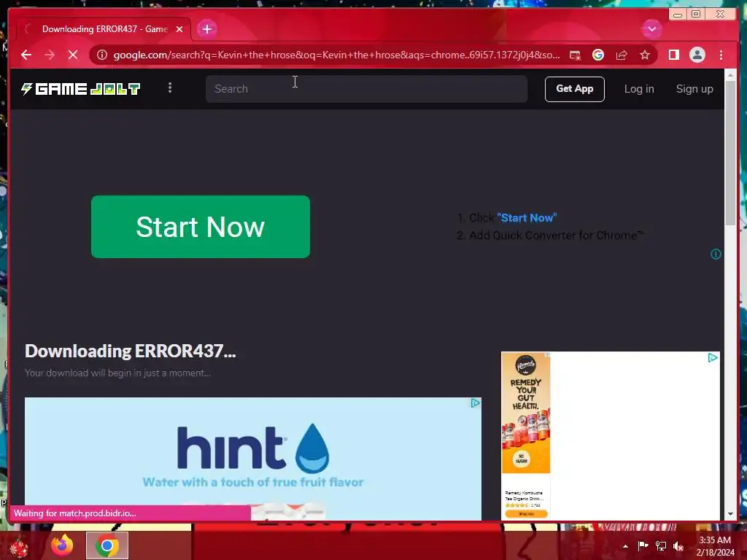Click the browser forward arrow
The height and width of the screenshot is (560, 747).
click(50, 55)
